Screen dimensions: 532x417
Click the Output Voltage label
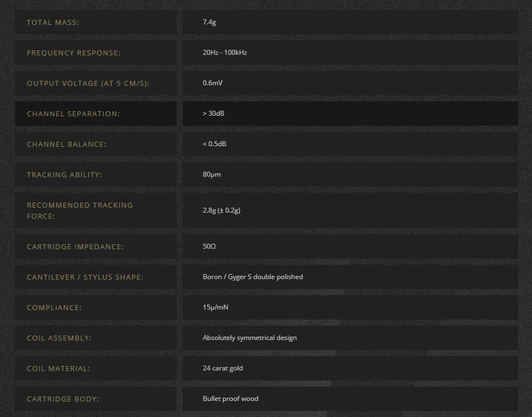pos(88,84)
